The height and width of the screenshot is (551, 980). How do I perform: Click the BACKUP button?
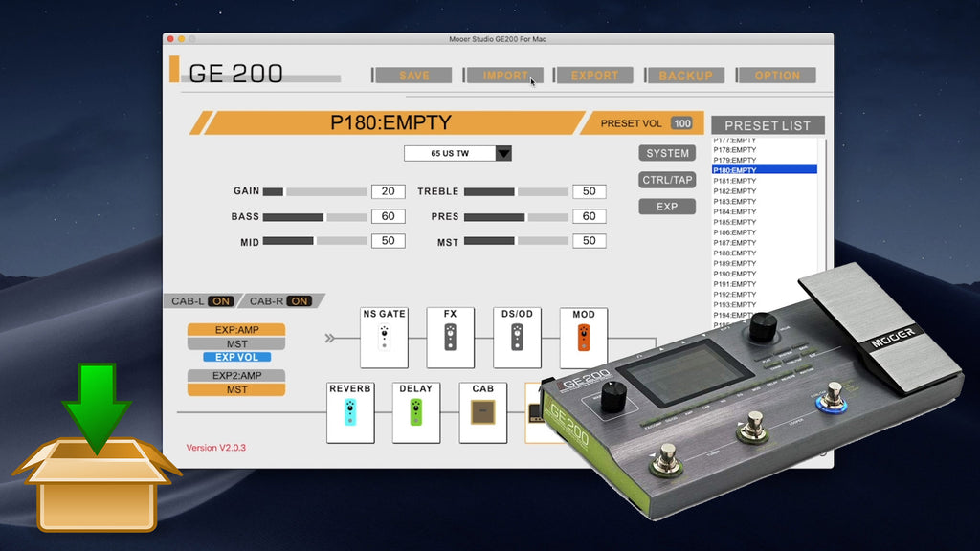[685, 75]
